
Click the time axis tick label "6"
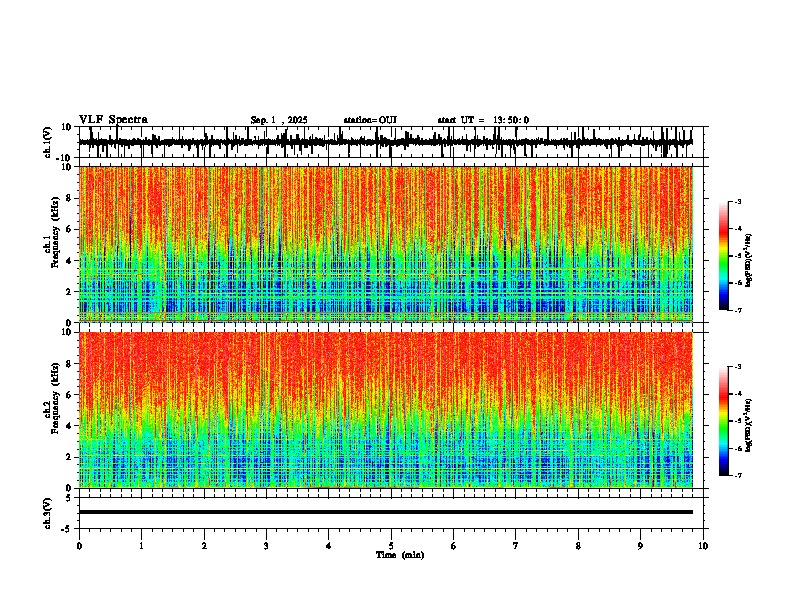[x=454, y=546]
